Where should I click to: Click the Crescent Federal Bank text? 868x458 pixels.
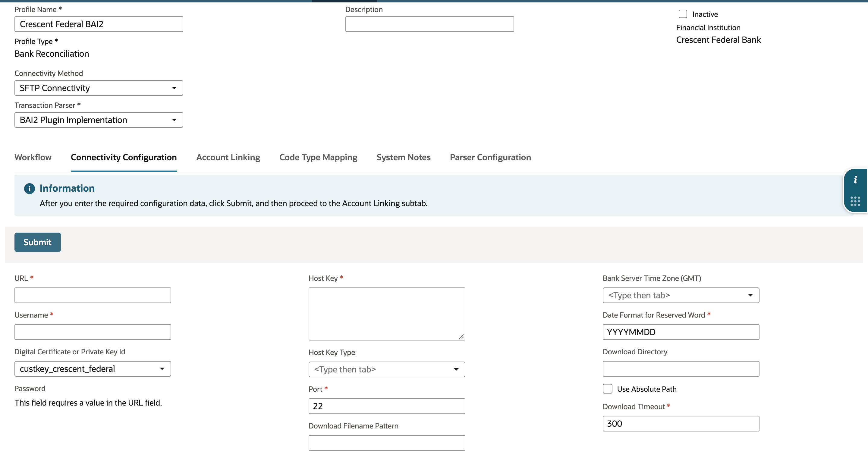(719, 40)
